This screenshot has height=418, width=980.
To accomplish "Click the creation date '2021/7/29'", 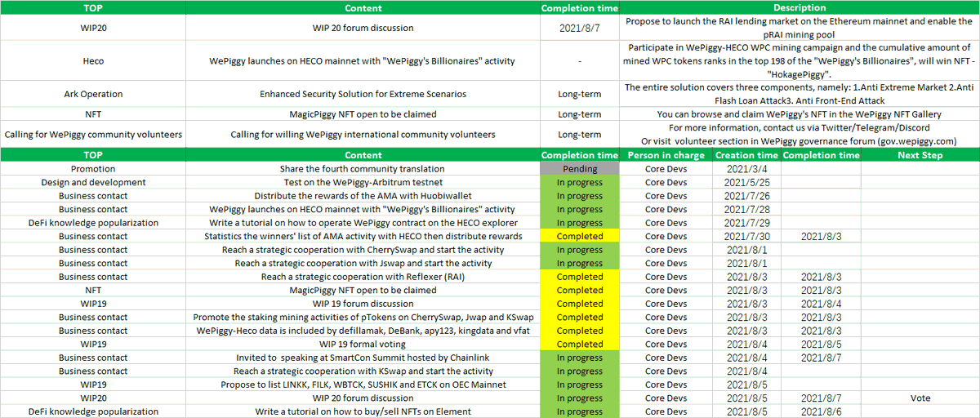I will coord(746,223).
